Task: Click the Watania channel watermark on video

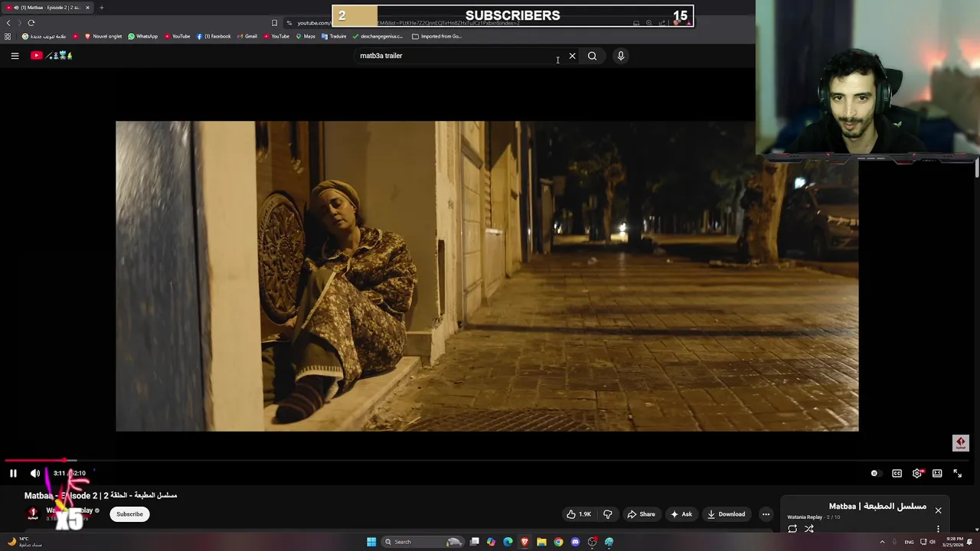Action: tap(961, 442)
